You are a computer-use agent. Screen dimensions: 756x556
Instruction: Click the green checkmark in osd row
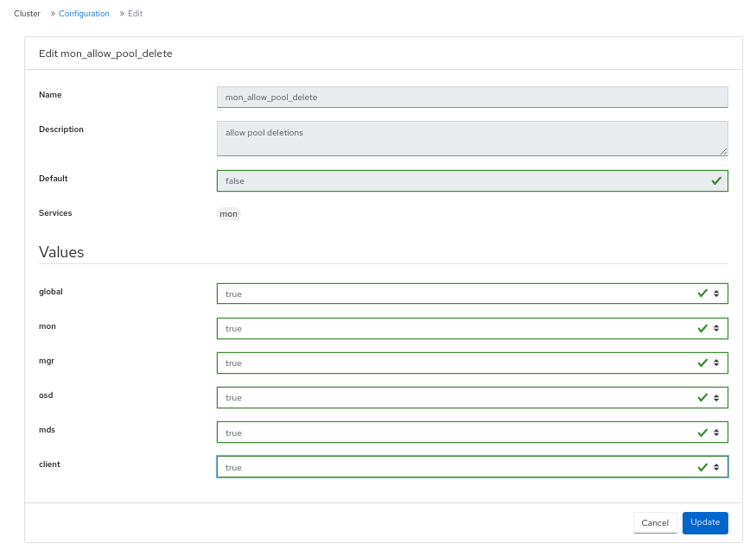point(702,397)
